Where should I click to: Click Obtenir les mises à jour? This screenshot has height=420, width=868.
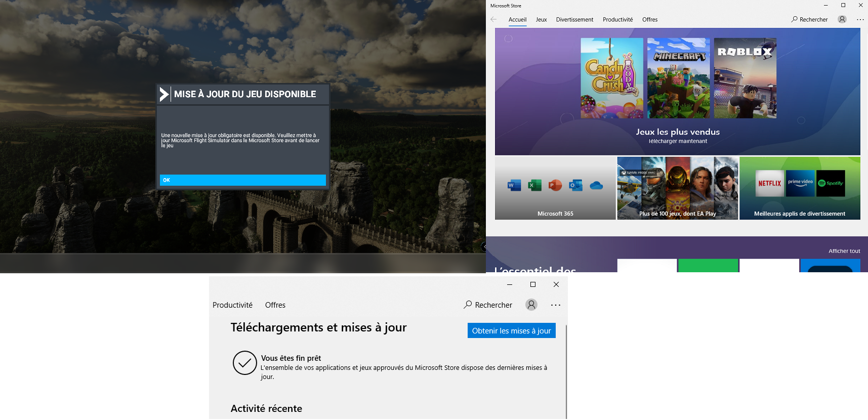point(512,330)
